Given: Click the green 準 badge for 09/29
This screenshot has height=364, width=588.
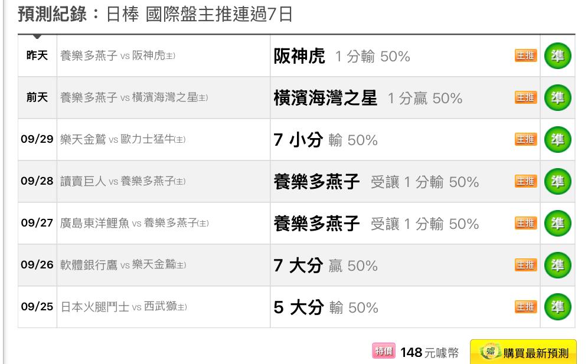Looking at the screenshot, I should [x=557, y=140].
